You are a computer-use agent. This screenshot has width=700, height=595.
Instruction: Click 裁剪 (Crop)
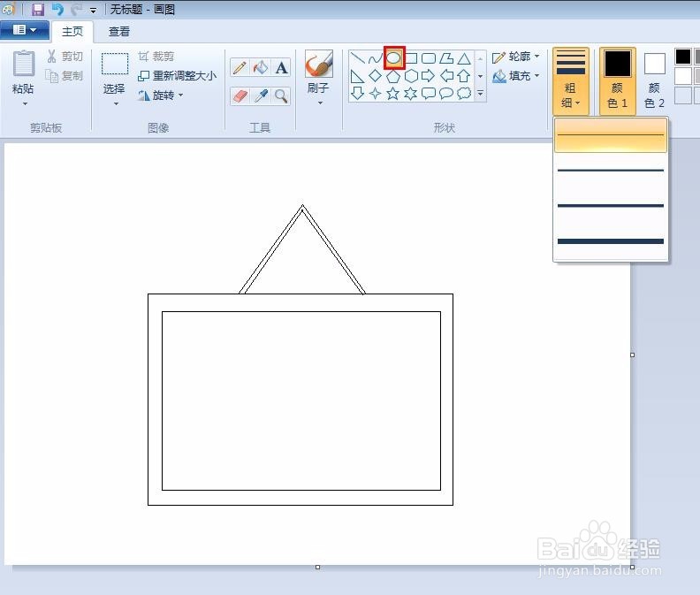pyautogui.click(x=156, y=57)
